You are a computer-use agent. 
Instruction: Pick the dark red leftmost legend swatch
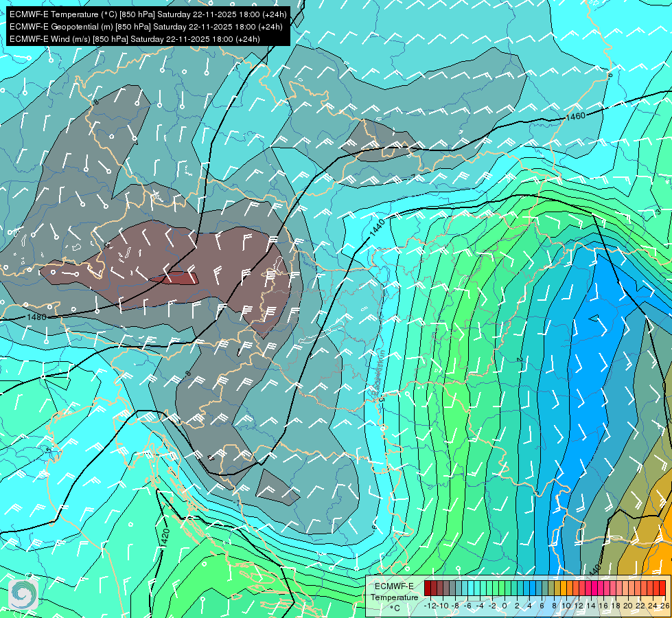coord(428,588)
